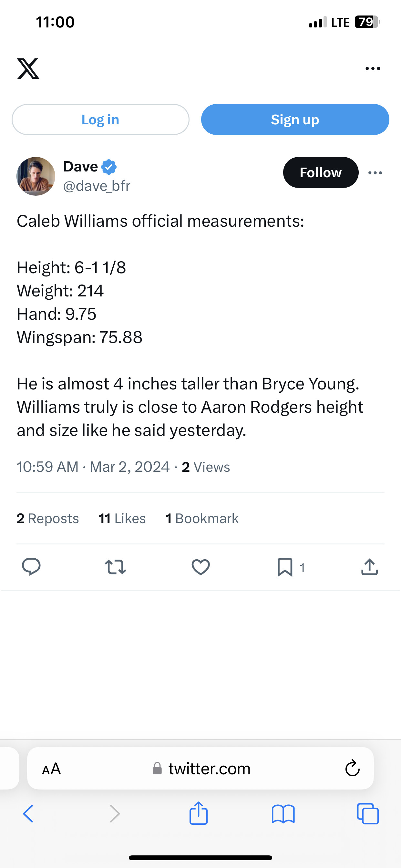Open the top-right more options menu
The image size is (401, 868).
tap(373, 68)
